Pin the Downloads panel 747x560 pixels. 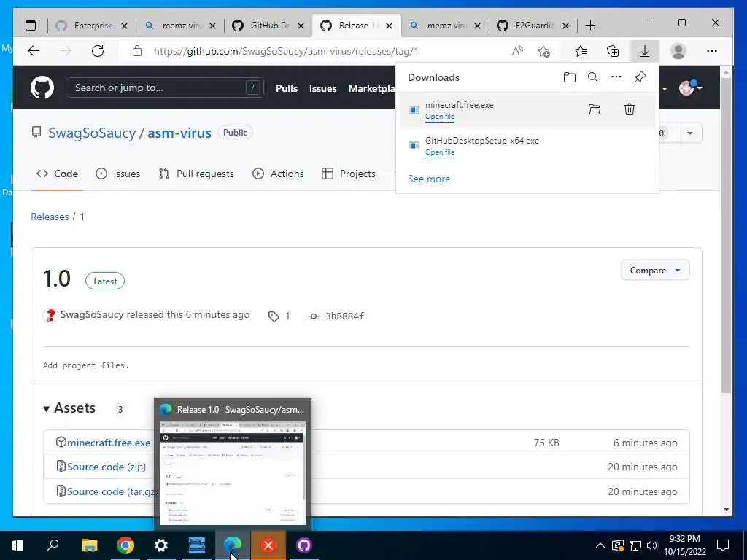tap(640, 77)
